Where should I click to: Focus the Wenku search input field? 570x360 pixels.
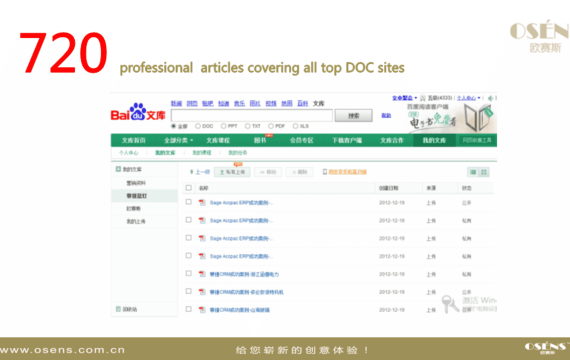pyautogui.click(x=252, y=116)
